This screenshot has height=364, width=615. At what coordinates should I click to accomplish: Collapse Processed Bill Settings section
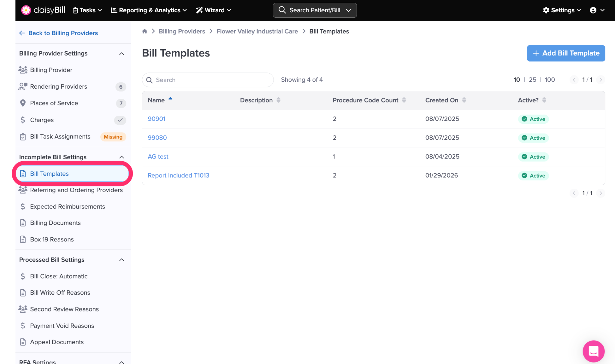pyautogui.click(x=122, y=260)
